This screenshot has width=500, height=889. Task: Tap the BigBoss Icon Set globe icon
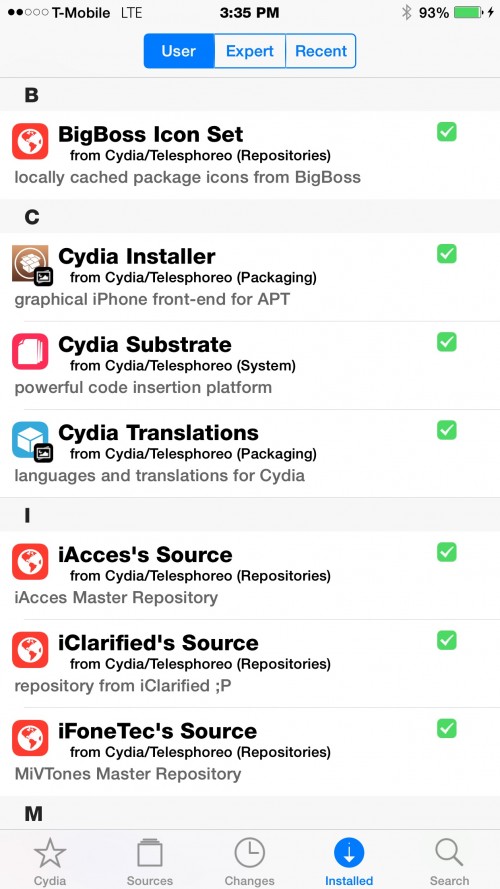(30, 141)
